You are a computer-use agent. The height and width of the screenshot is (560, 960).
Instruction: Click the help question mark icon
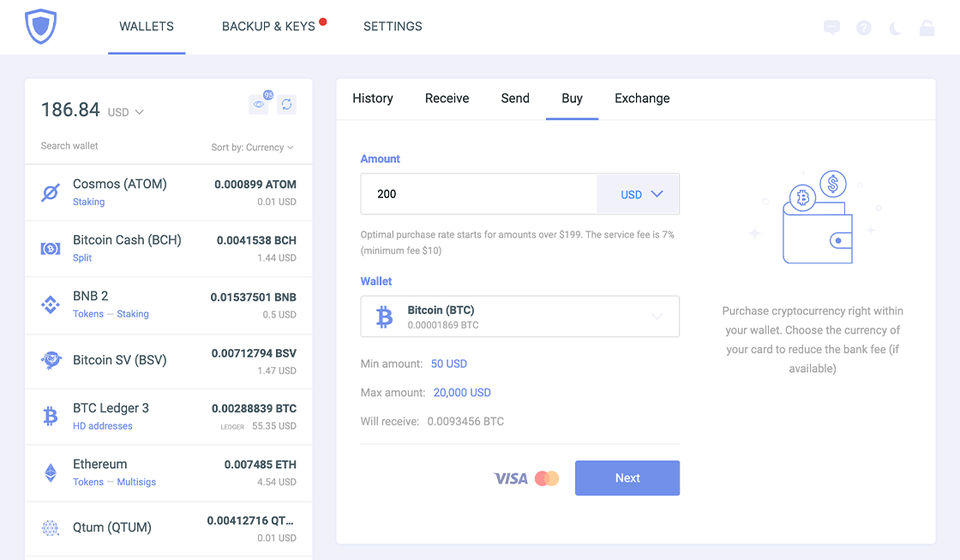coord(864,28)
